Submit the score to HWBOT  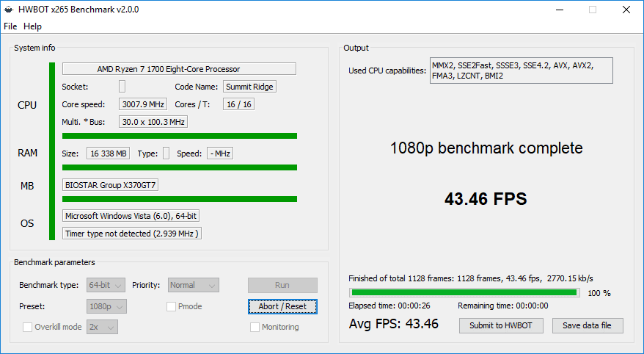[x=501, y=325]
